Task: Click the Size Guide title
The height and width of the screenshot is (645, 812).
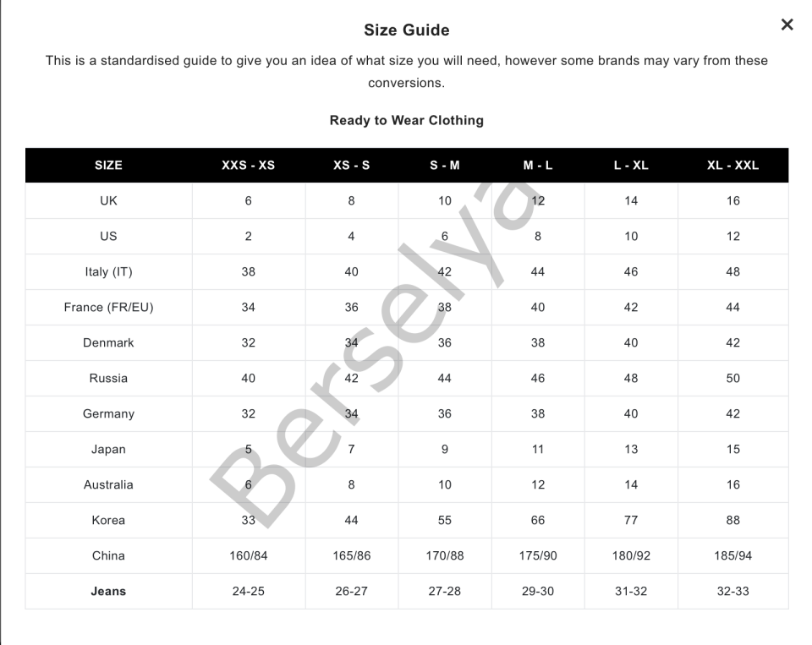Action: point(407,30)
